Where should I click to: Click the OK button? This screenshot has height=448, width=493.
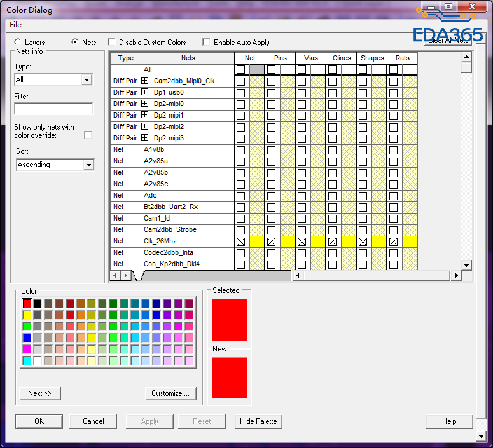point(39,421)
